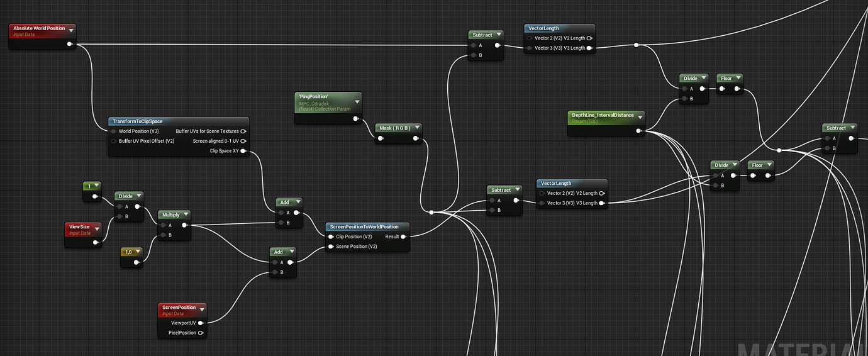Click the Screen aligned 0-1 UV pin

point(243,141)
